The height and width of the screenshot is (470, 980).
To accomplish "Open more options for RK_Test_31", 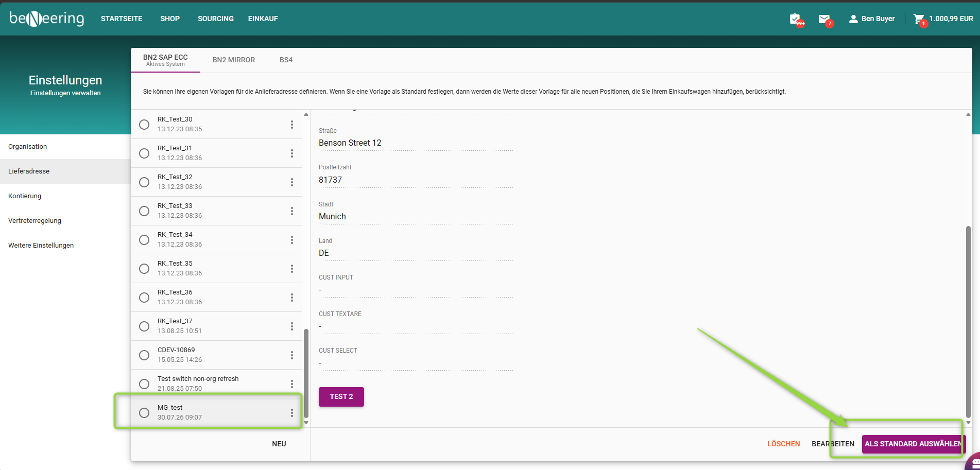I will 291,153.
